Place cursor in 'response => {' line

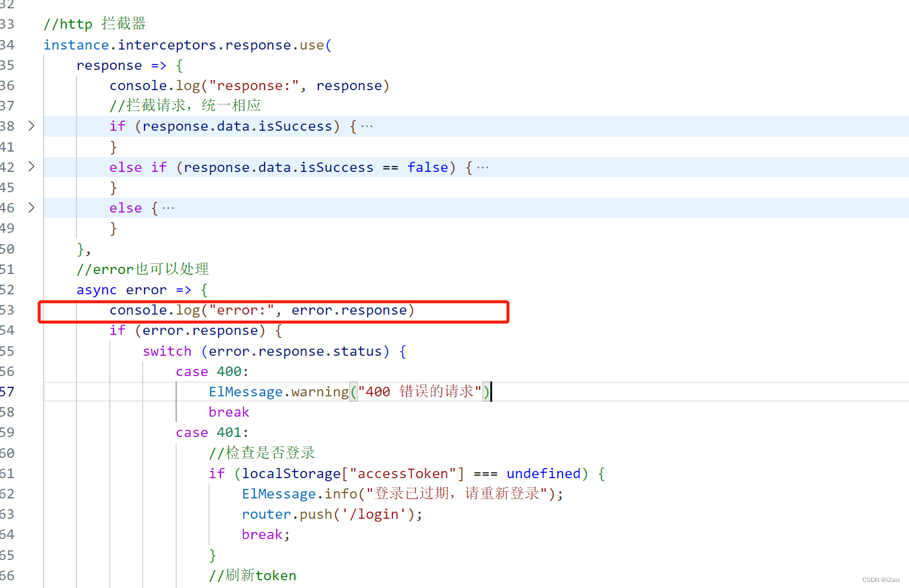[130, 65]
